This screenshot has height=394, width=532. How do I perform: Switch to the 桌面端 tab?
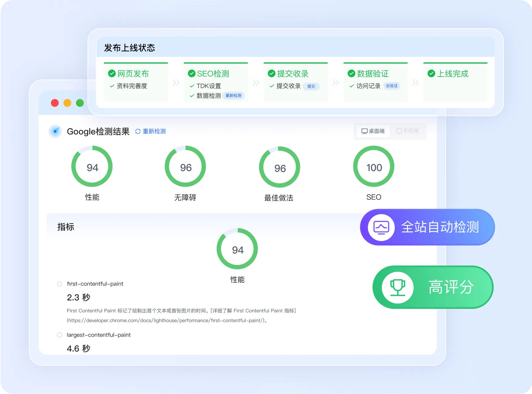[373, 131]
